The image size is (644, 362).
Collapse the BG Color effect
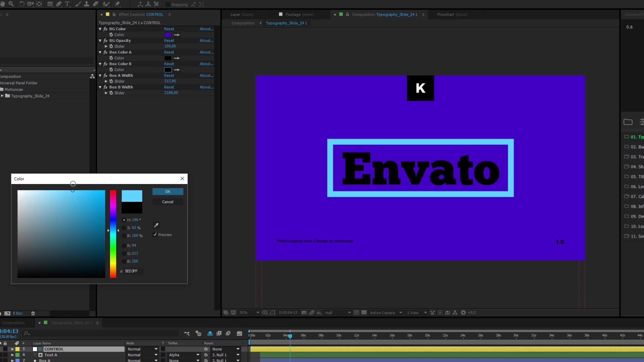[x=100, y=29]
